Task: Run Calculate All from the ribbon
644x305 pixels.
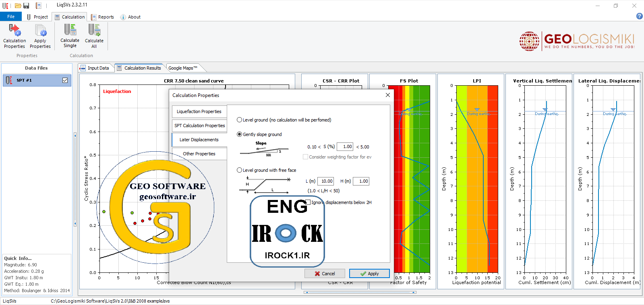Action: (94, 36)
